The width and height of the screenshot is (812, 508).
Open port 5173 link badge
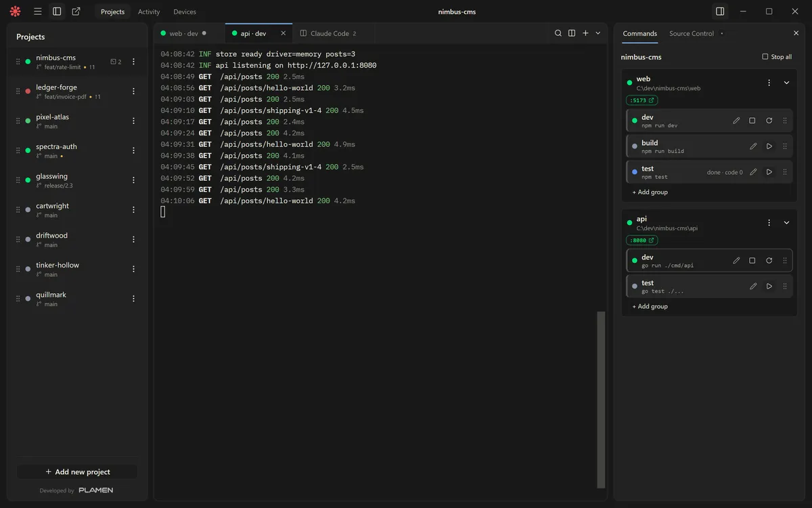[x=641, y=100]
